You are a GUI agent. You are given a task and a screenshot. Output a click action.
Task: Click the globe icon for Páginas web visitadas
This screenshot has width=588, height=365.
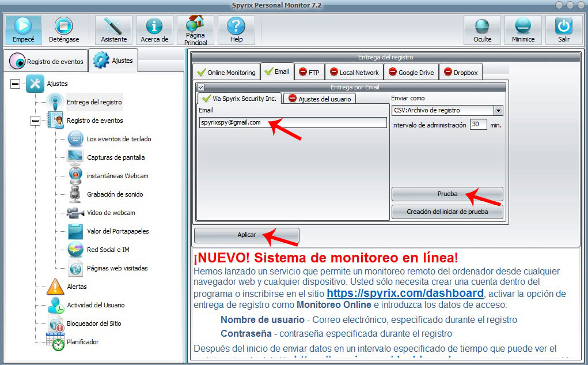[x=75, y=268]
